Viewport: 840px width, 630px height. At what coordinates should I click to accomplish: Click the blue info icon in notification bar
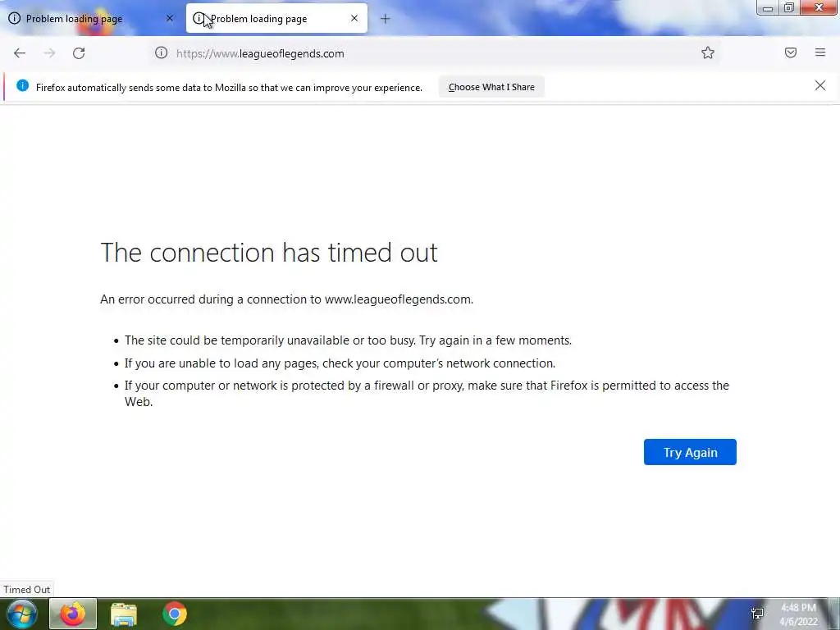22,85
